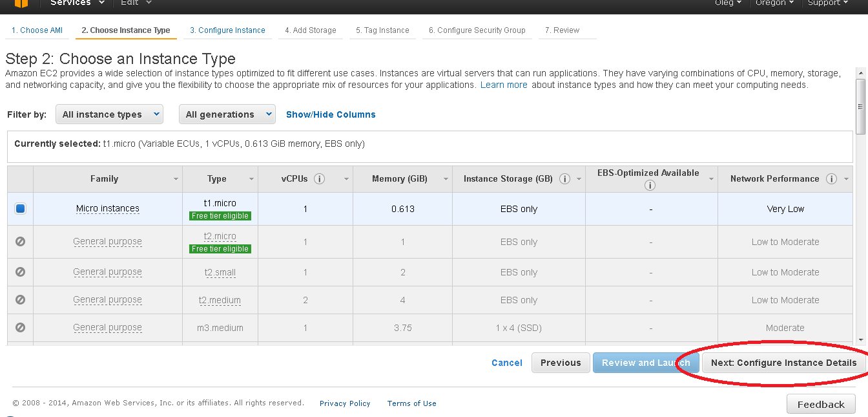Screen dimensions: 868x417
Task: Open the Terms of Use link
Action: [x=412, y=403]
